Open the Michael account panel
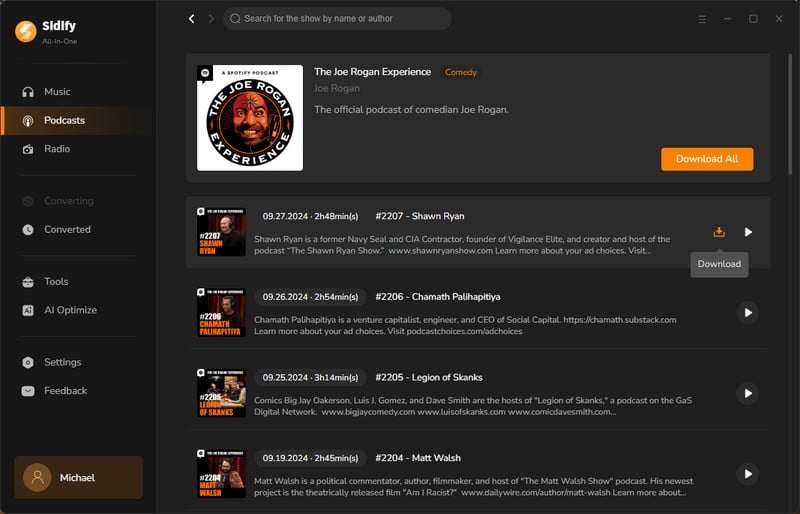The height and width of the screenshot is (514, 800). [x=79, y=478]
